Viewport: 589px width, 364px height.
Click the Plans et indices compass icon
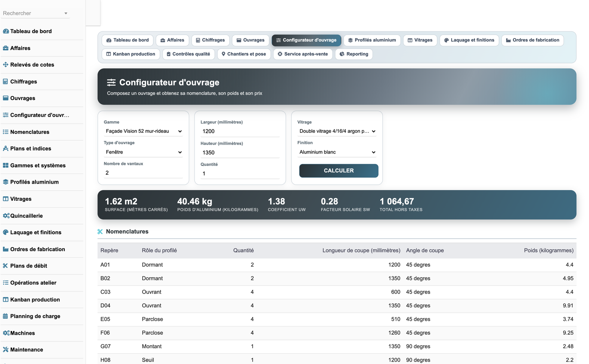(6, 149)
